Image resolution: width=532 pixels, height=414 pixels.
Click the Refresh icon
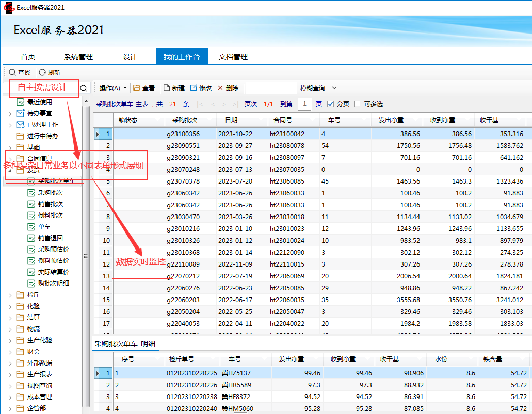[42, 73]
